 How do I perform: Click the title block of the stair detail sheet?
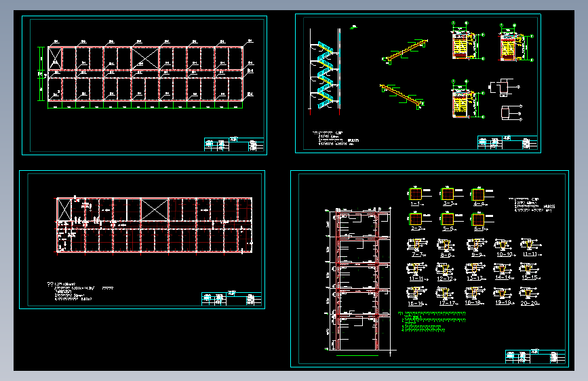click(507, 142)
